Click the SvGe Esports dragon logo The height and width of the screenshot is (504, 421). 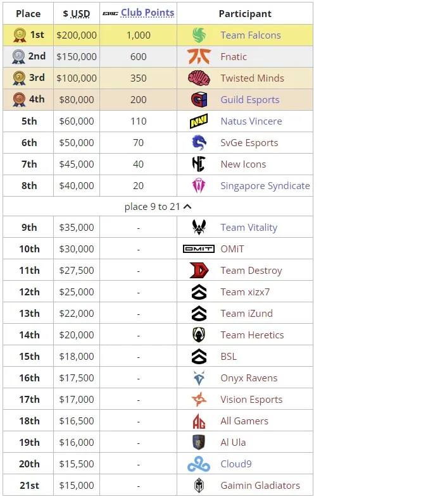[199, 143]
